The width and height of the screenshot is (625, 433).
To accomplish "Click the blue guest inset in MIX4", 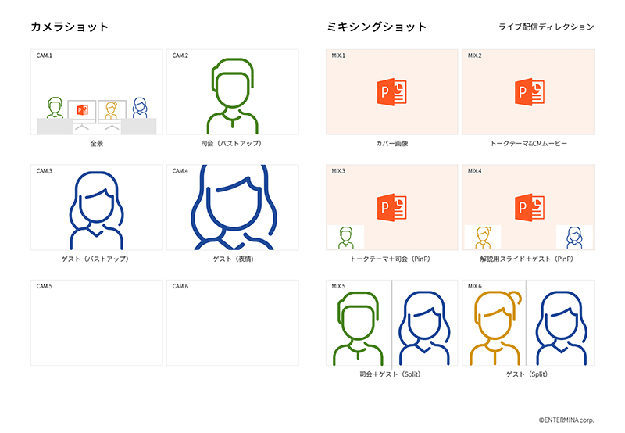I will pos(575,237).
